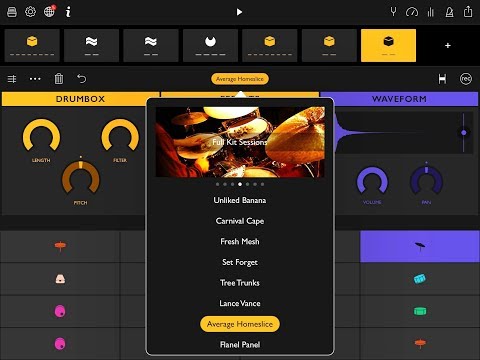Tap the Average Homeslice preset pill at top
The image size is (480, 360).
240,79
